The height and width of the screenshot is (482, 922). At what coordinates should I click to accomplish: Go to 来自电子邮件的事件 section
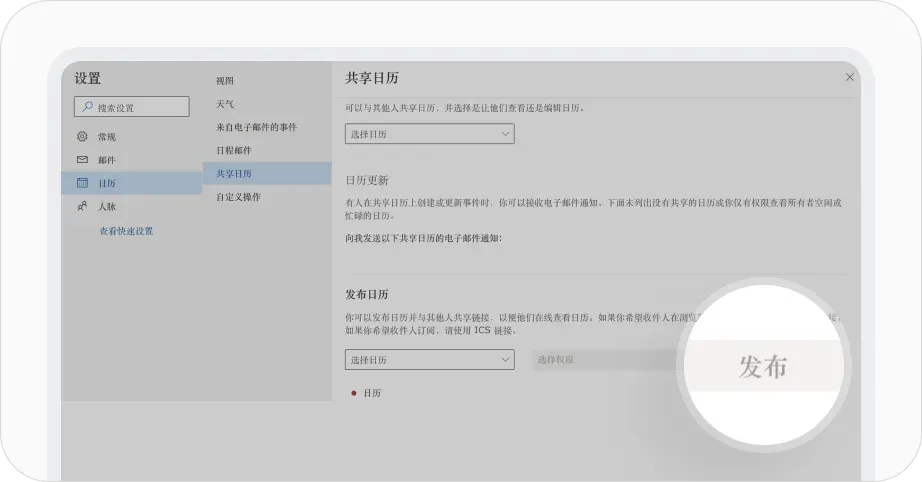(x=256, y=127)
